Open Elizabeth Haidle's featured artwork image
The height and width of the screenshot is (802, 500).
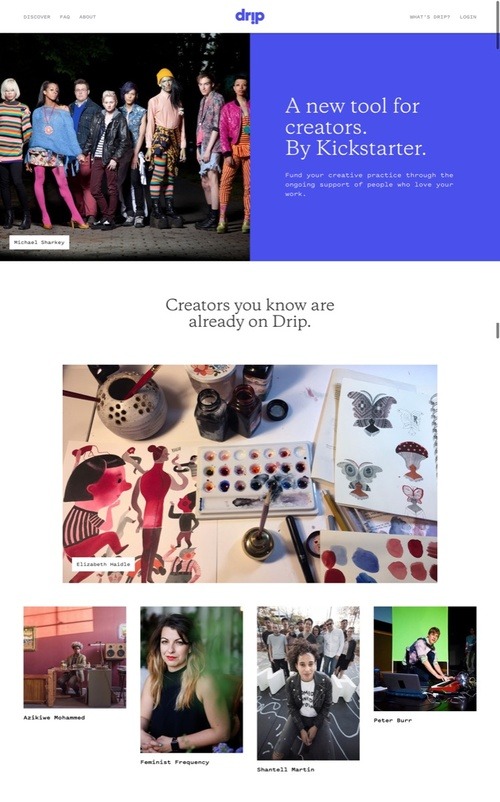pos(250,474)
